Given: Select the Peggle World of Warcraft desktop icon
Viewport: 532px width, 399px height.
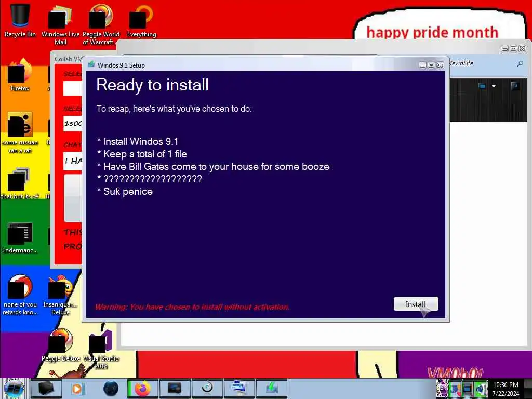Looking at the screenshot, I should coord(101,24).
